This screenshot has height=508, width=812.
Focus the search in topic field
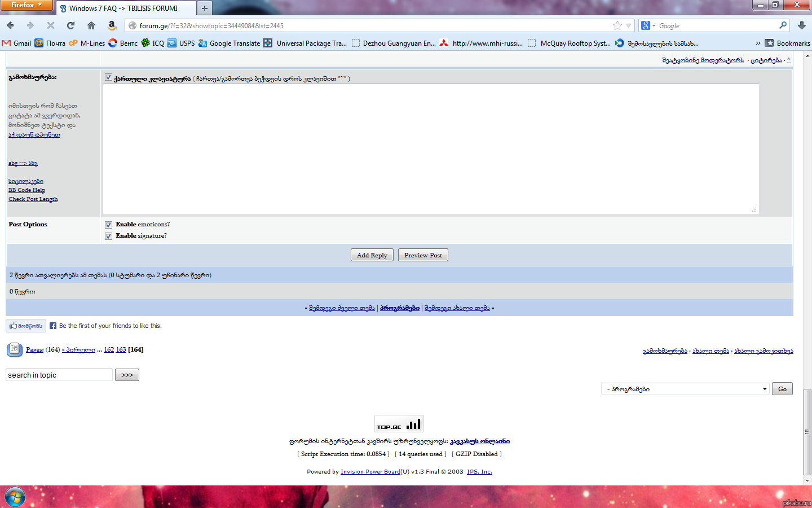tap(59, 375)
